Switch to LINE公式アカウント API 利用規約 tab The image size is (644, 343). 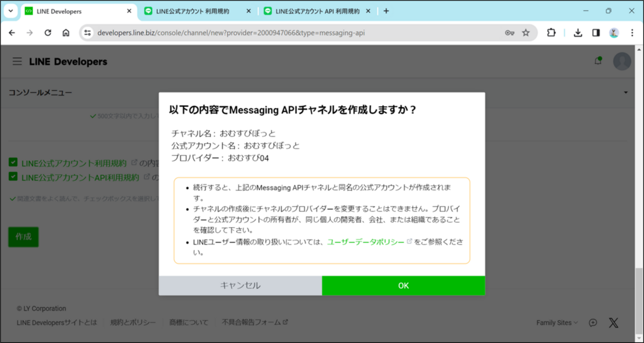317,11
